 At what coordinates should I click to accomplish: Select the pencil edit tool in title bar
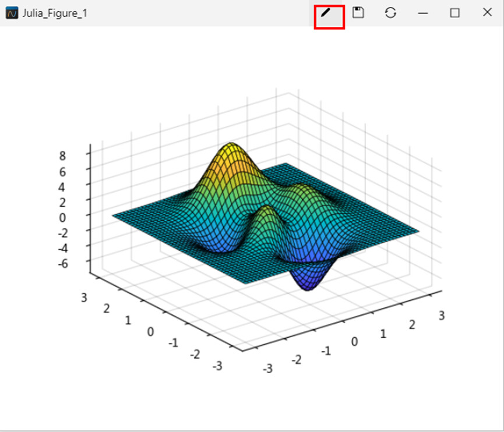[x=326, y=13]
